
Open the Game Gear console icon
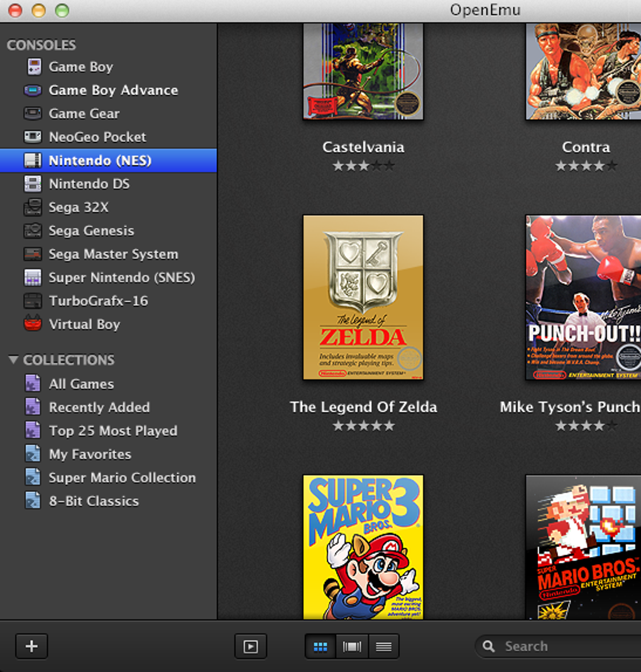click(33, 114)
